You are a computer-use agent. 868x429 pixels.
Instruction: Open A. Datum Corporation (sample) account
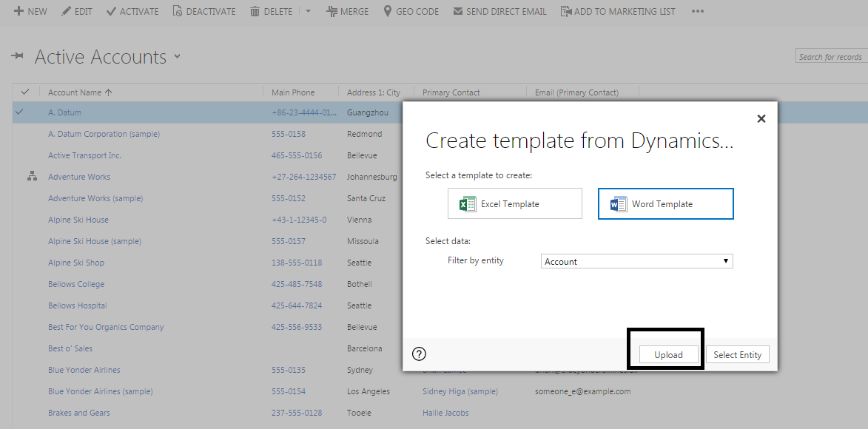104,134
